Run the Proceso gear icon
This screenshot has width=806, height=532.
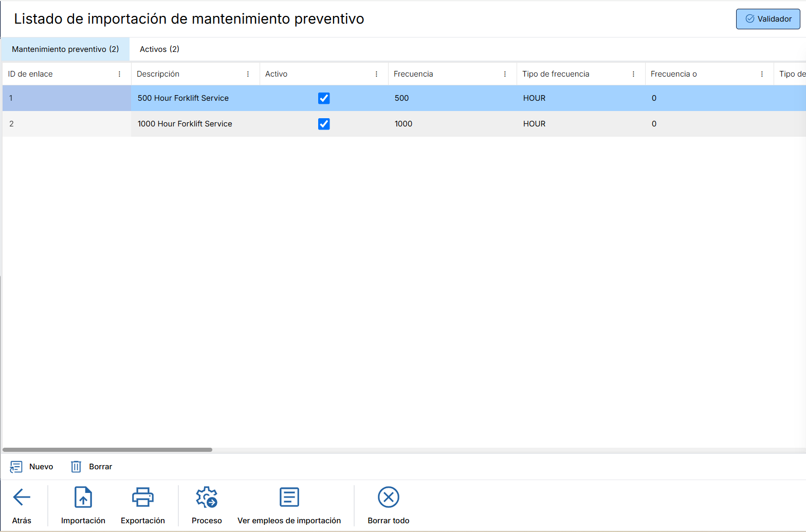207,497
